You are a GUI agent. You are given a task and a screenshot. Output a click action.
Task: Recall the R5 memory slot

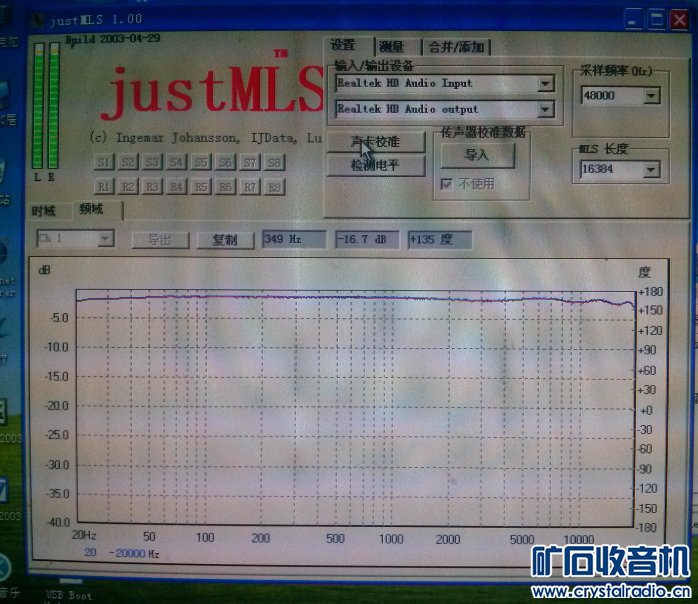201,186
